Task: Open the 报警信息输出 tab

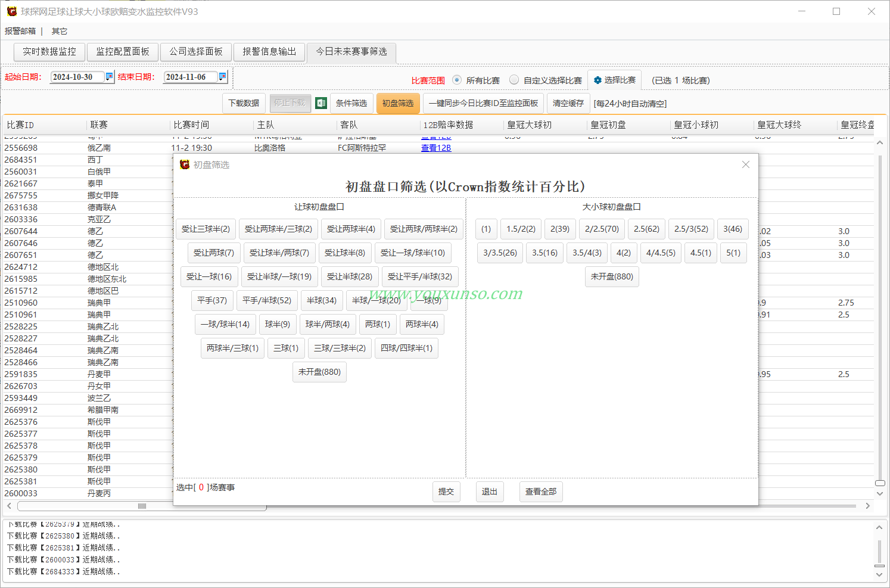Action: tap(269, 52)
